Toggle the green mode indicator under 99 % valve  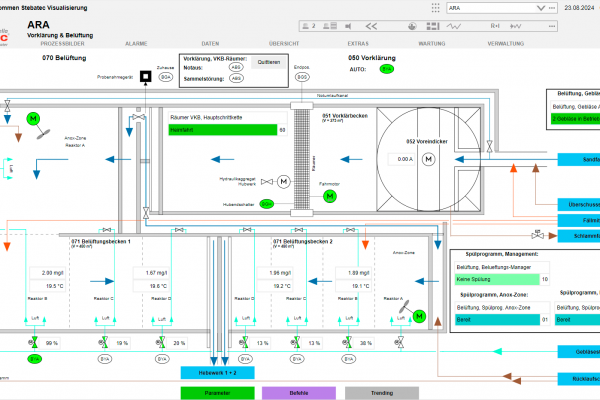(x=35, y=359)
